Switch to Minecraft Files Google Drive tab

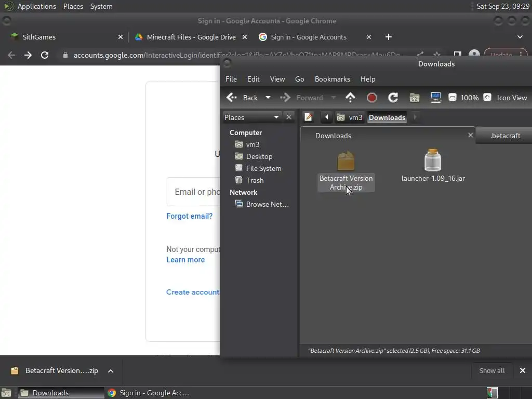[191, 37]
